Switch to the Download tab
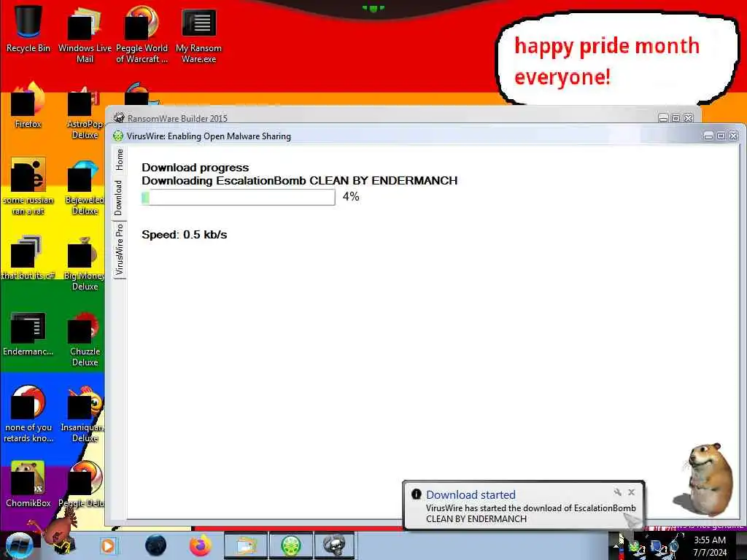747x560 pixels. tap(119, 198)
